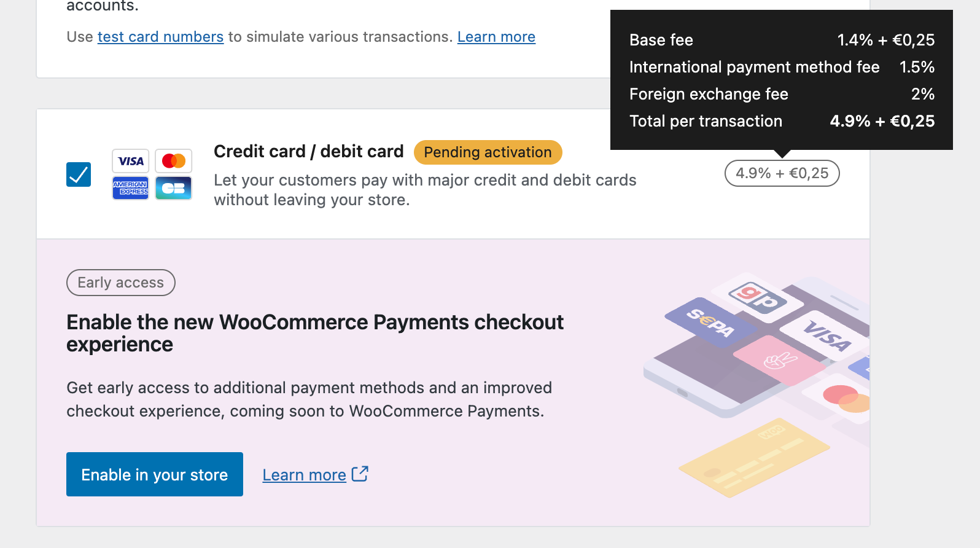Viewport: 980px width, 548px height.
Task: Expand the 4.9% + €0,25 fee details
Action: click(x=782, y=173)
